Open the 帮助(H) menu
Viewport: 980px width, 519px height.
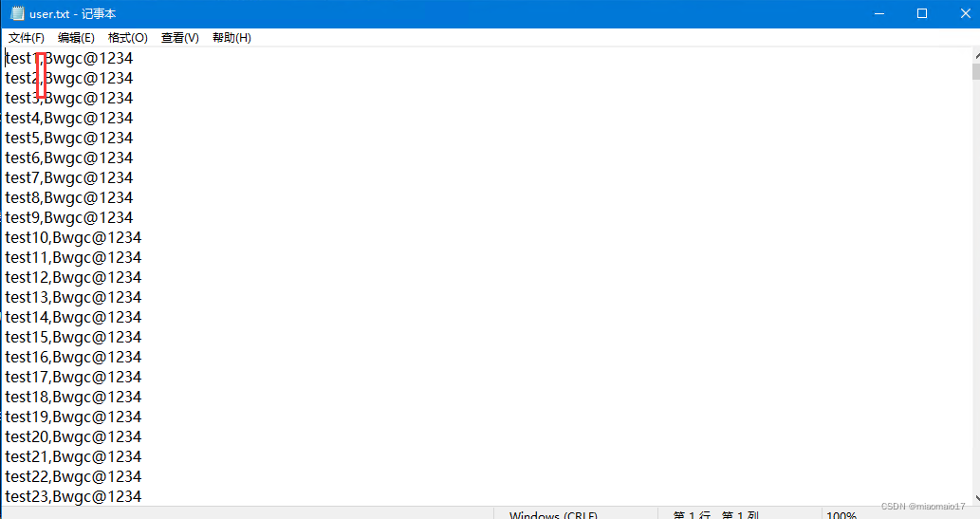231,38
